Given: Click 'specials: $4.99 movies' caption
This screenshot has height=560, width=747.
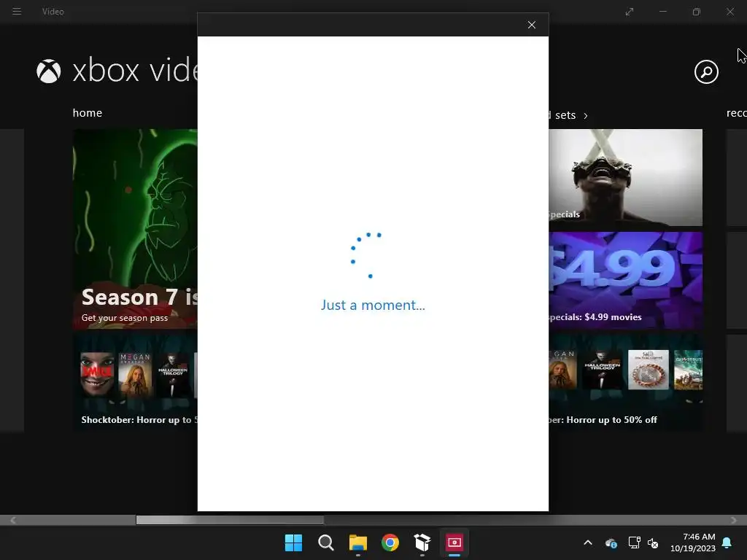Looking at the screenshot, I should (x=595, y=317).
